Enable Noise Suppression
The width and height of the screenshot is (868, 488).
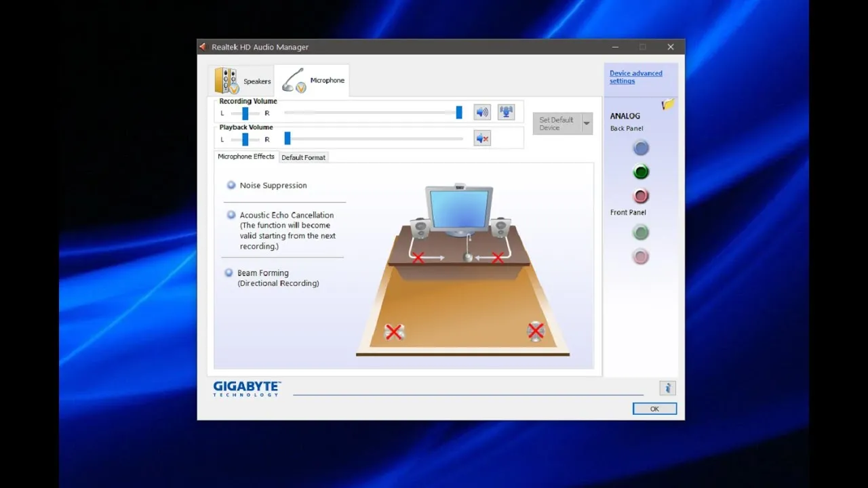pos(231,185)
